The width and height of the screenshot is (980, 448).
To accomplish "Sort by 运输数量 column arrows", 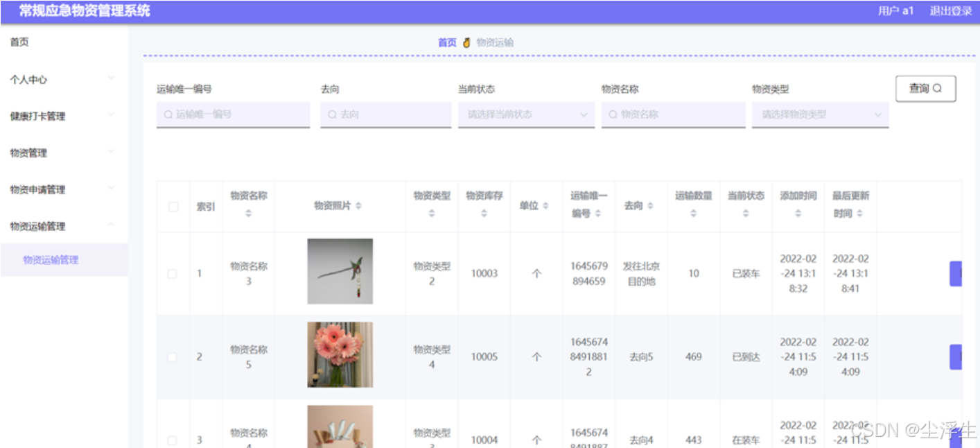I will tap(694, 214).
